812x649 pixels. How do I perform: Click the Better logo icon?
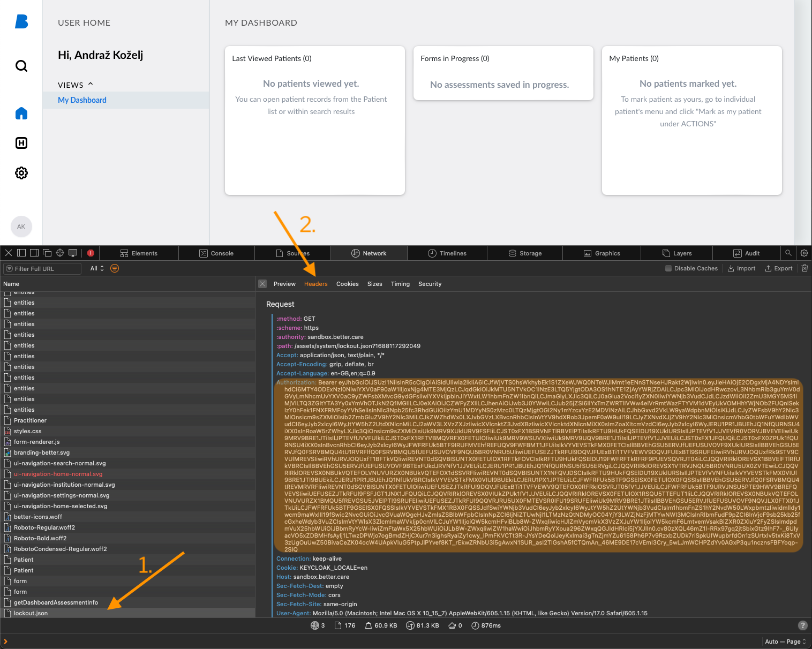[21, 21]
